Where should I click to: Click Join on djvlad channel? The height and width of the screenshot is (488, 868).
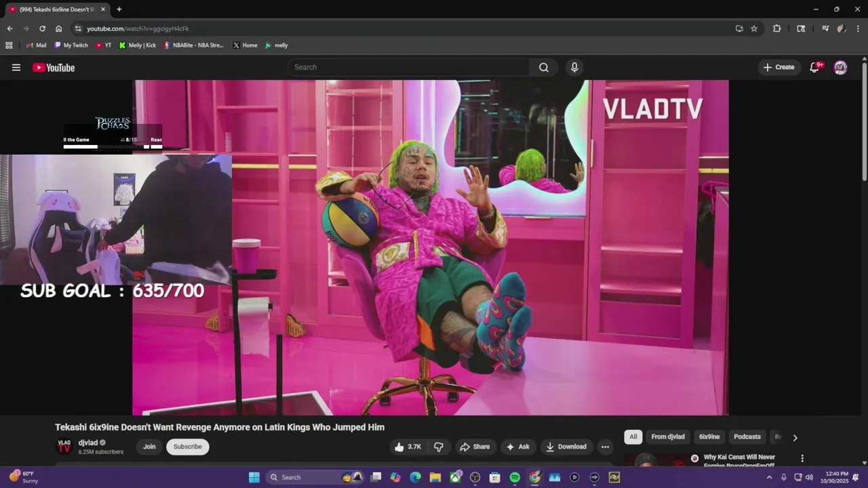(x=149, y=447)
